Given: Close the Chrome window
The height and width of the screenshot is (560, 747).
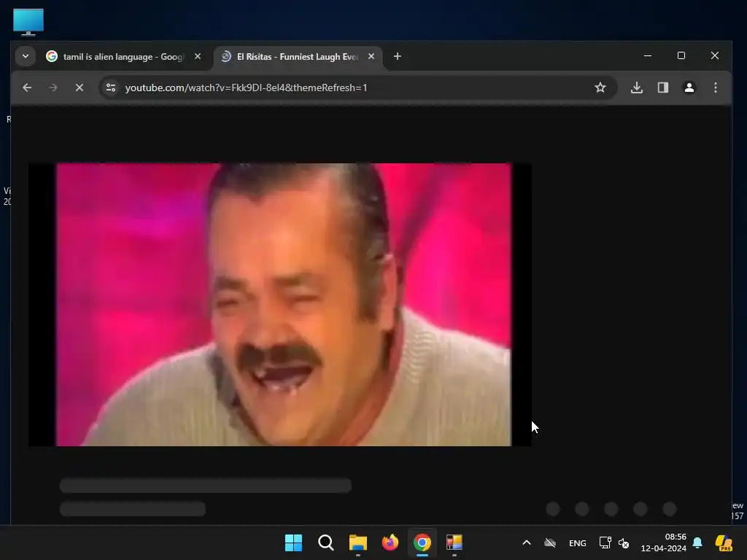Looking at the screenshot, I should (715, 55).
